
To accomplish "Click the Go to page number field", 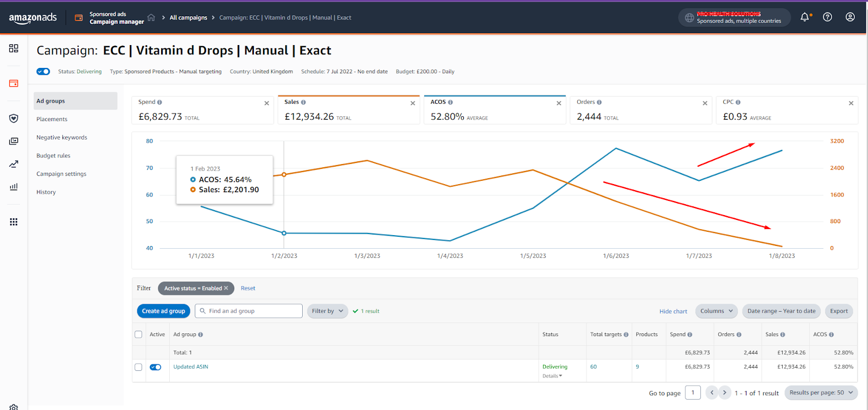I will point(693,393).
